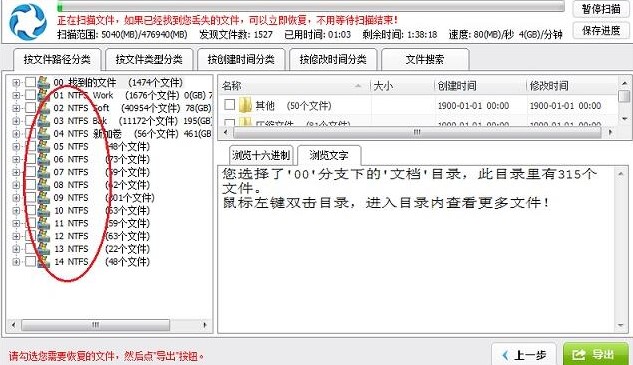Click partition icon for 04 NTFS 新加卷

click(44, 134)
